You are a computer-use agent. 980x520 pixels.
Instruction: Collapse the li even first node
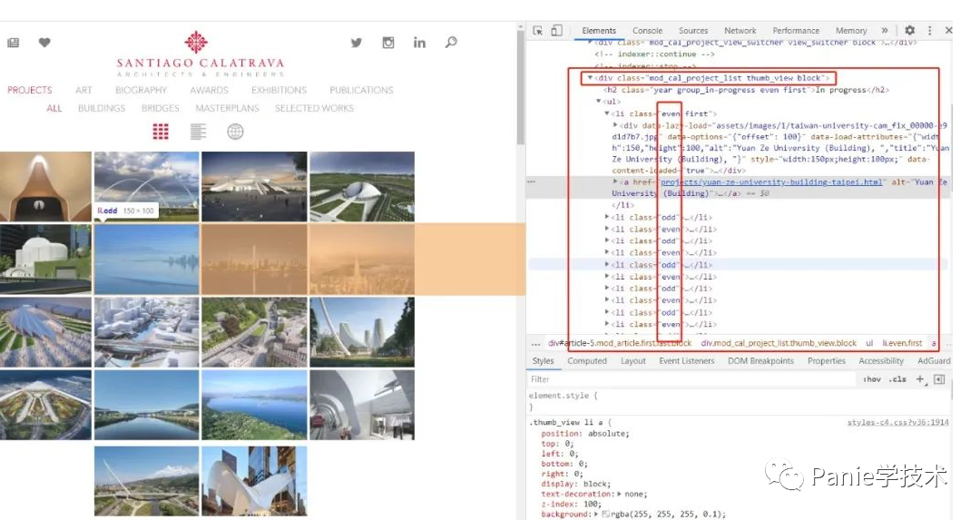(606, 113)
